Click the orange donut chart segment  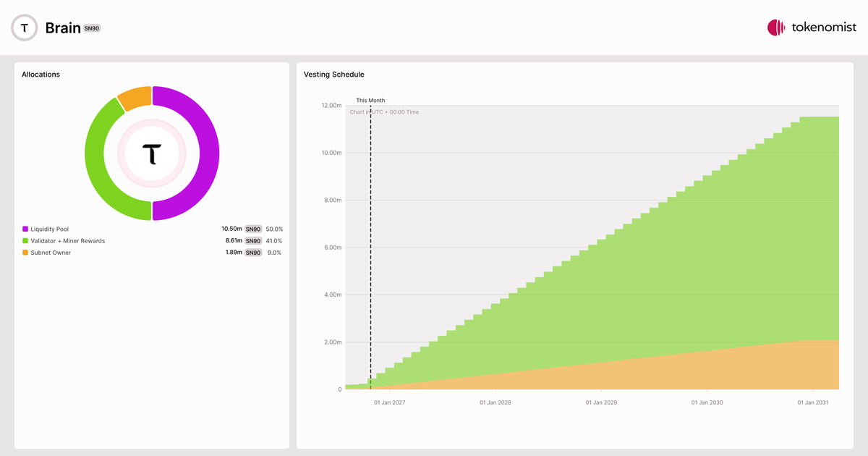(x=136, y=97)
